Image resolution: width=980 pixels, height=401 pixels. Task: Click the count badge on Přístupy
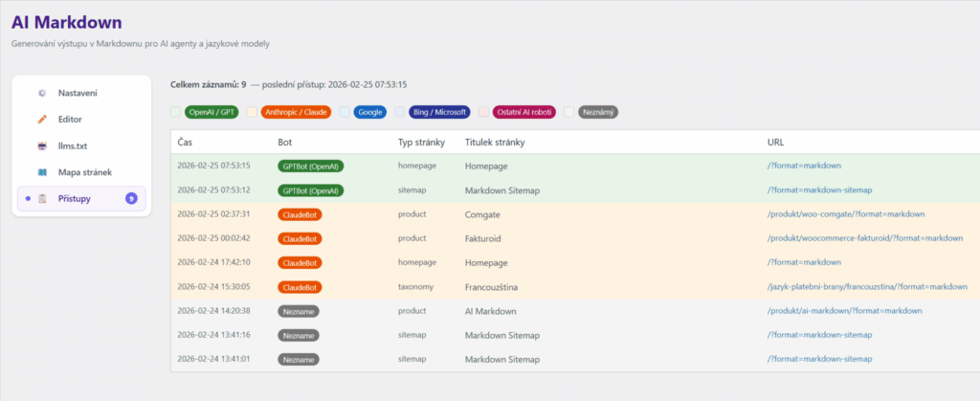point(130,199)
